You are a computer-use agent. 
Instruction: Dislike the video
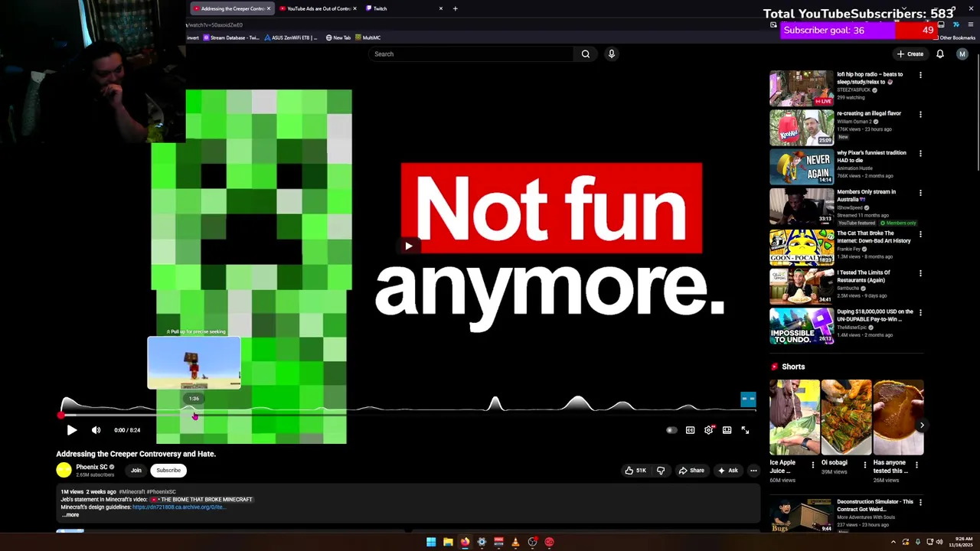tap(661, 471)
